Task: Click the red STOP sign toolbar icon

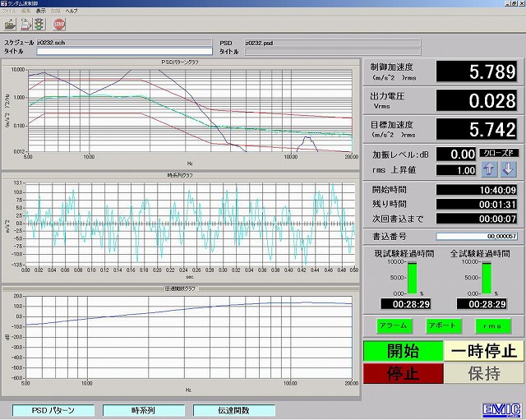Action: pyautogui.click(x=59, y=24)
